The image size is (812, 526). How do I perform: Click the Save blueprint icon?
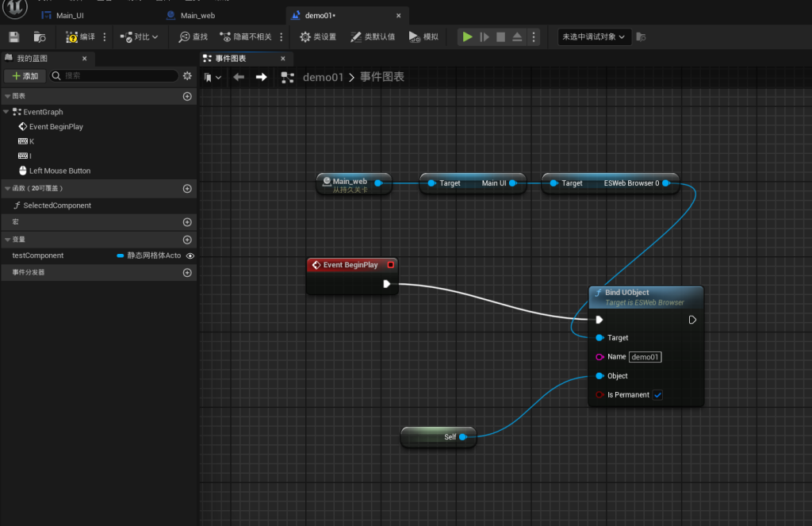[13, 36]
